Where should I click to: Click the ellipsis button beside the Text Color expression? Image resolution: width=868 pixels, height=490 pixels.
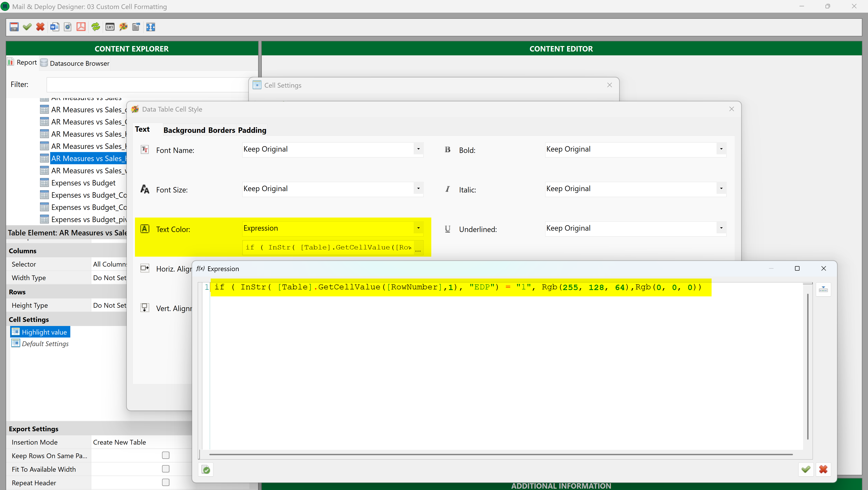(418, 248)
